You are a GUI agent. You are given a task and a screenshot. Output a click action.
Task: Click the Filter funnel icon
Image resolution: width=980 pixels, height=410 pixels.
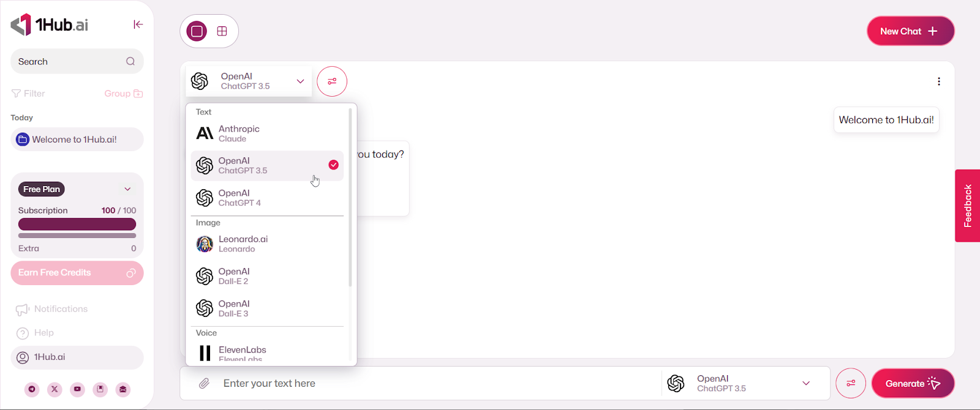coord(16,94)
